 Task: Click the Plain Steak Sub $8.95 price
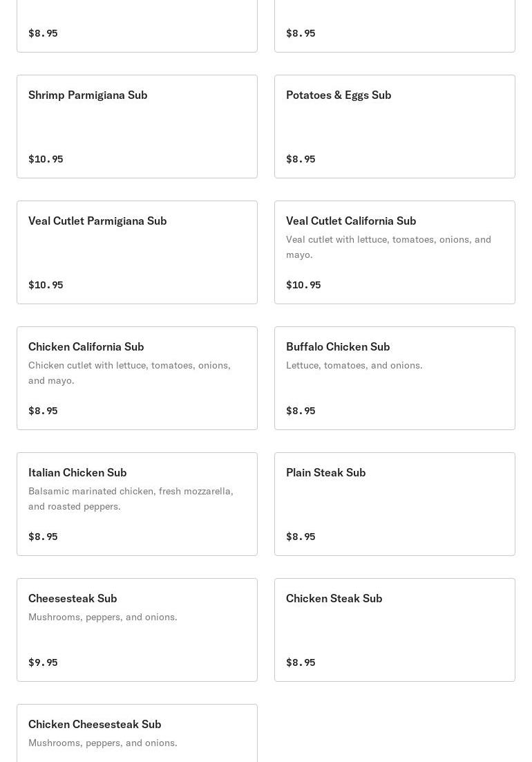pyautogui.click(x=301, y=537)
